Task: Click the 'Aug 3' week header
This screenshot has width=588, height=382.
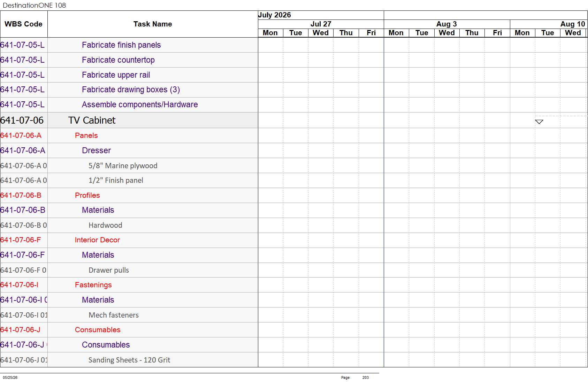Action: pos(446,24)
